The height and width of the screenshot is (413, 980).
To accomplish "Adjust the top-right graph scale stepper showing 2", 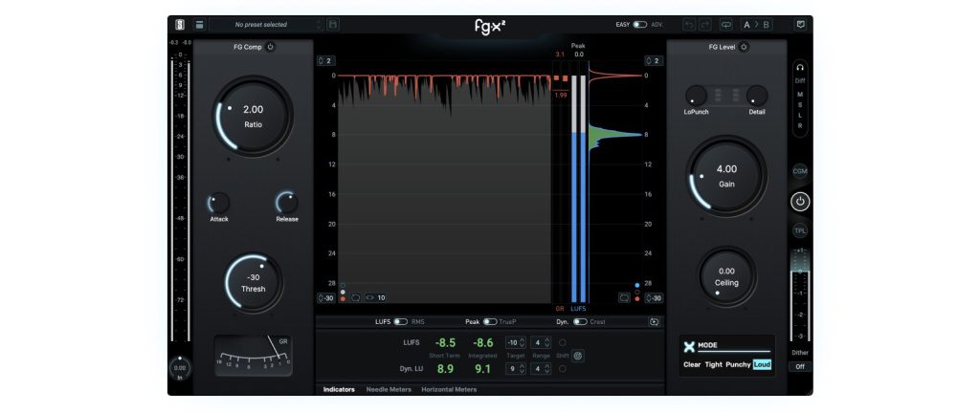I will 654,61.
